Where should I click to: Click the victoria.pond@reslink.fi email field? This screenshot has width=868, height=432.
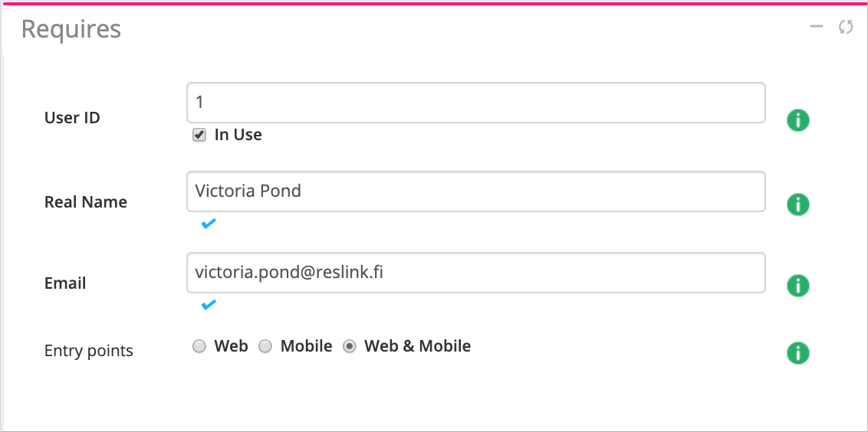click(475, 273)
